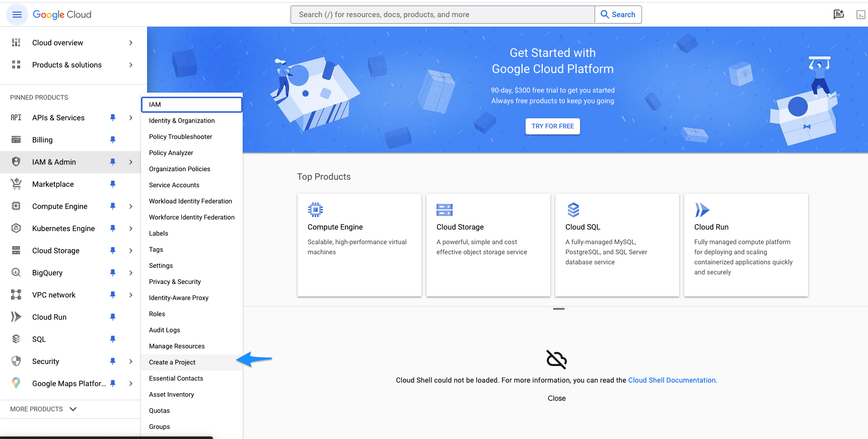Open the Cloud Shell Documentation link
Viewport: 868px width, 439px height.
point(673,380)
